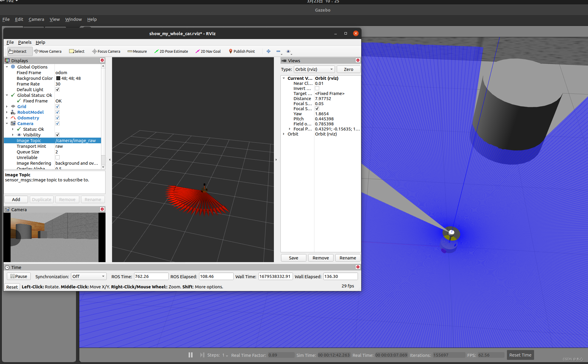Open the Synchronization dropdown

point(89,276)
